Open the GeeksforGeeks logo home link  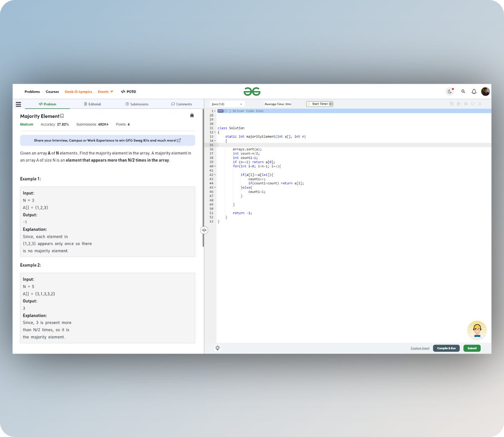pyautogui.click(x=252, y=92)
